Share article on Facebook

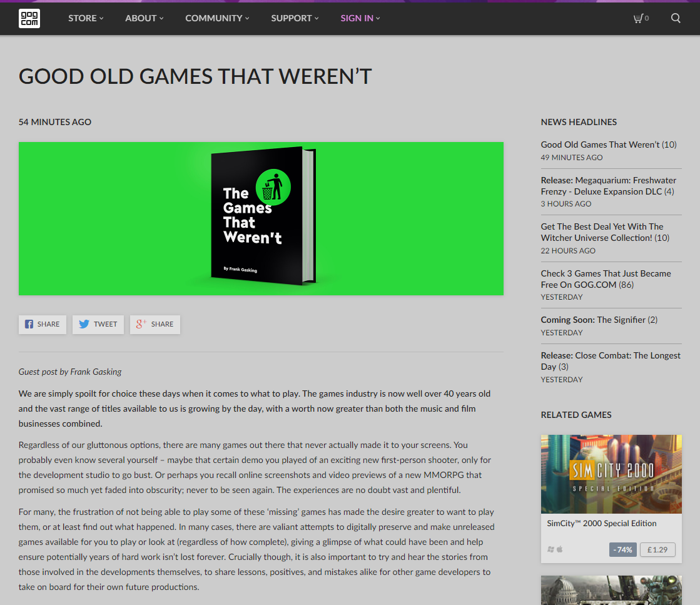point(43,325)
